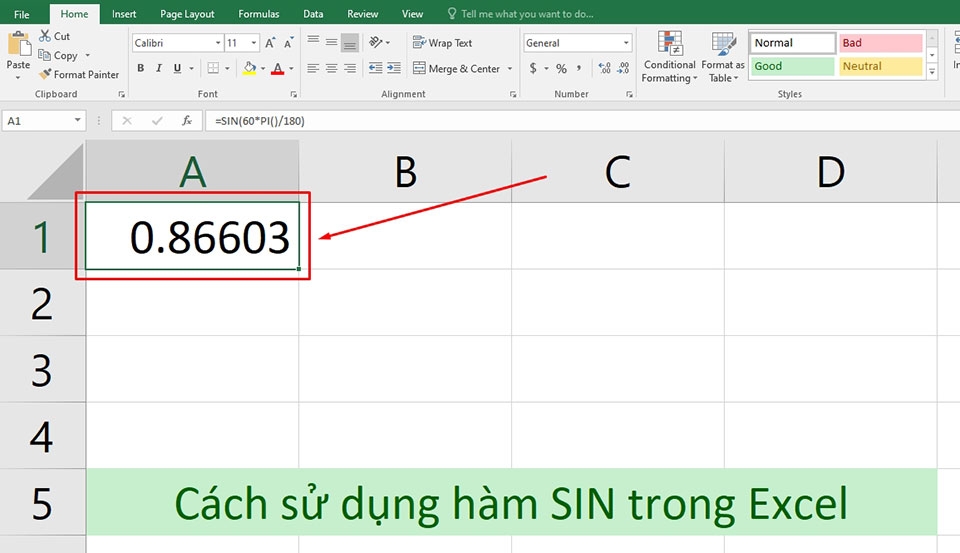Apply the Normal cell style
The image size is (960, 553).
(792, 43)
